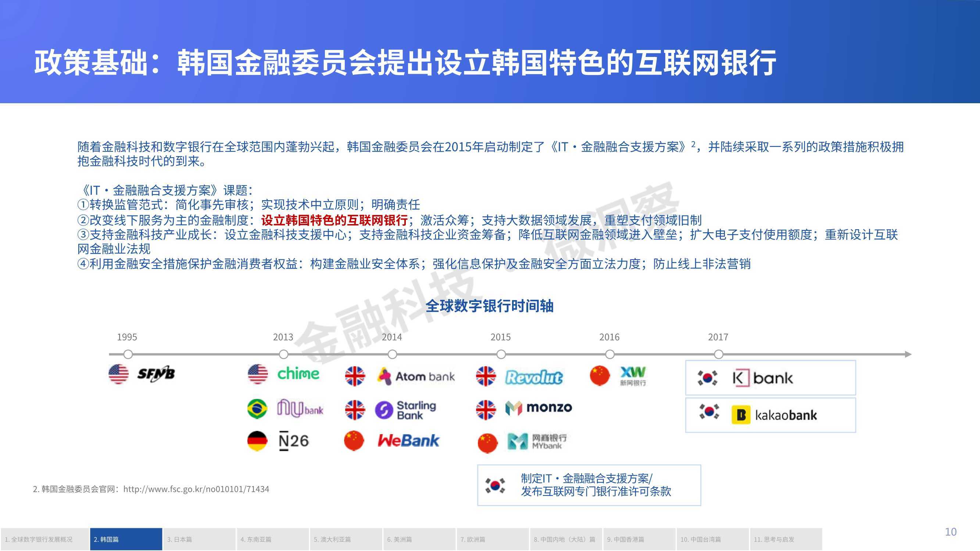Click the Revolut logo
This screenshot has height=551, width=980.
(534, 377)
